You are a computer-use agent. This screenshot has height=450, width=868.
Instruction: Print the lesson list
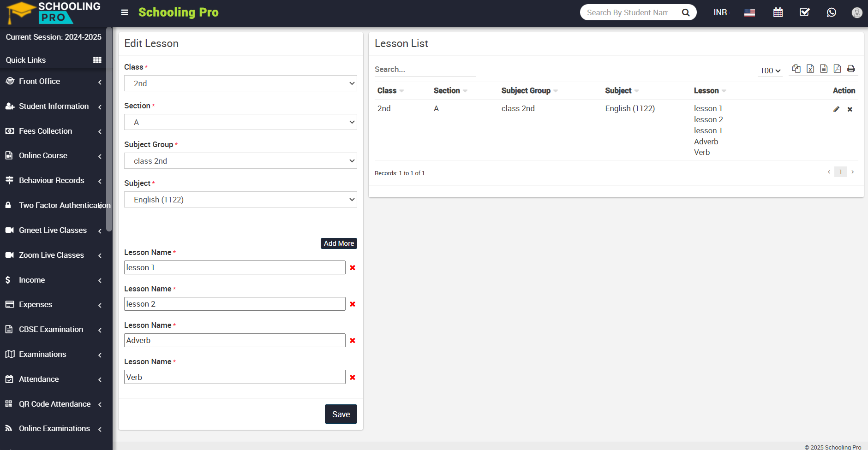pos(851,69)
